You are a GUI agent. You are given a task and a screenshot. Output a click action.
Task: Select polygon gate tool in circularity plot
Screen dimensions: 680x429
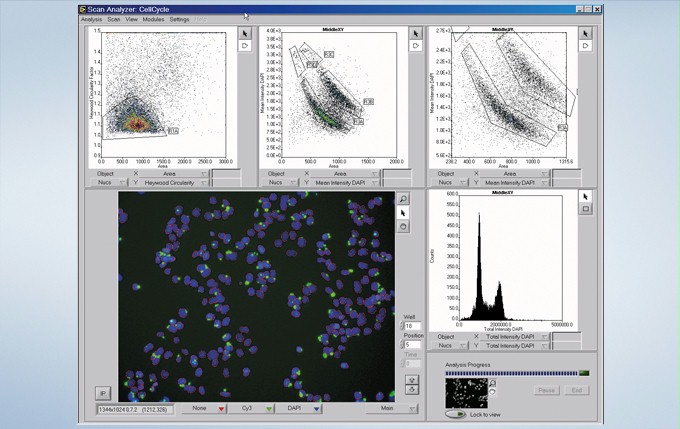pos(245,46)
